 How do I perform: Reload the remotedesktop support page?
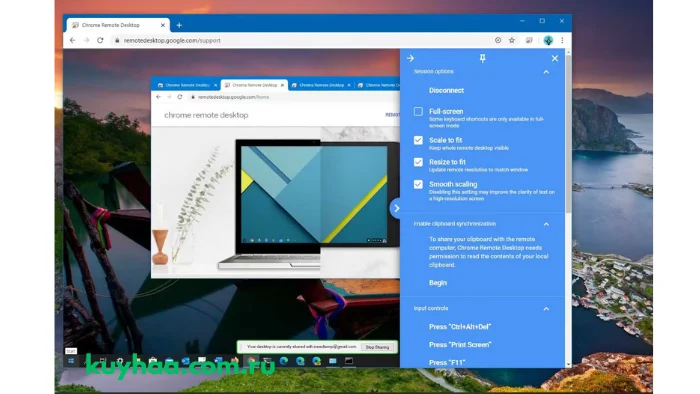pos(100,40)
